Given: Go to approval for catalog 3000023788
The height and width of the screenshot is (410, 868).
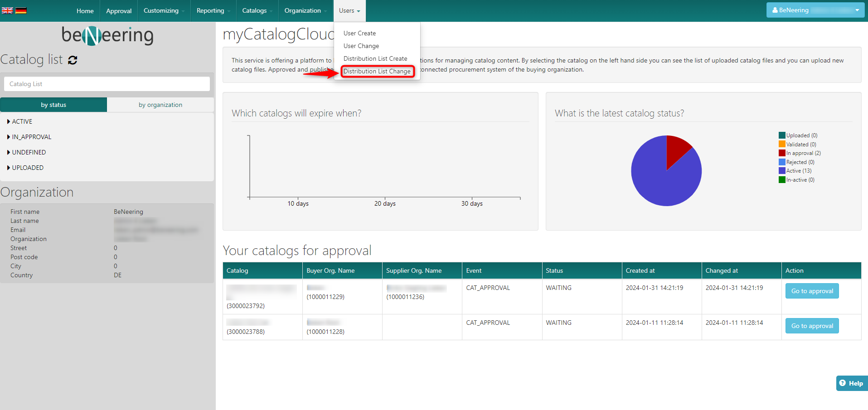Looking at the screenshot, I should [x=812, y=326].
